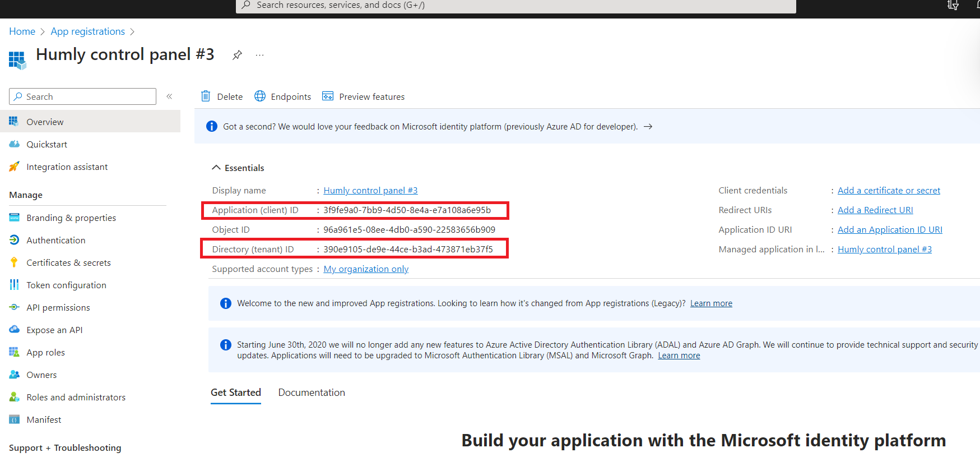Open Quickstart cloud icon
The image size is (980, 457).
coord(15,144)
